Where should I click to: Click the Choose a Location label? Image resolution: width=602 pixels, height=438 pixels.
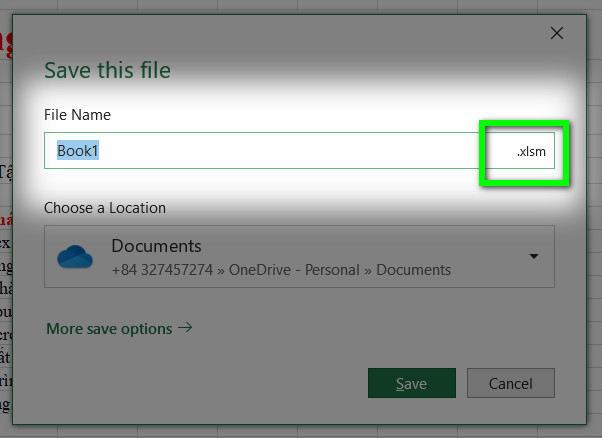click(x=105, y=208)
